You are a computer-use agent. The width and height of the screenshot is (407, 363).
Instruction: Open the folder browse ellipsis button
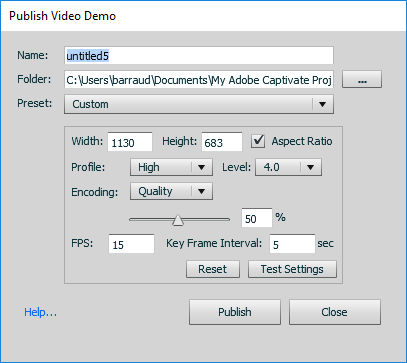[362, 79]
